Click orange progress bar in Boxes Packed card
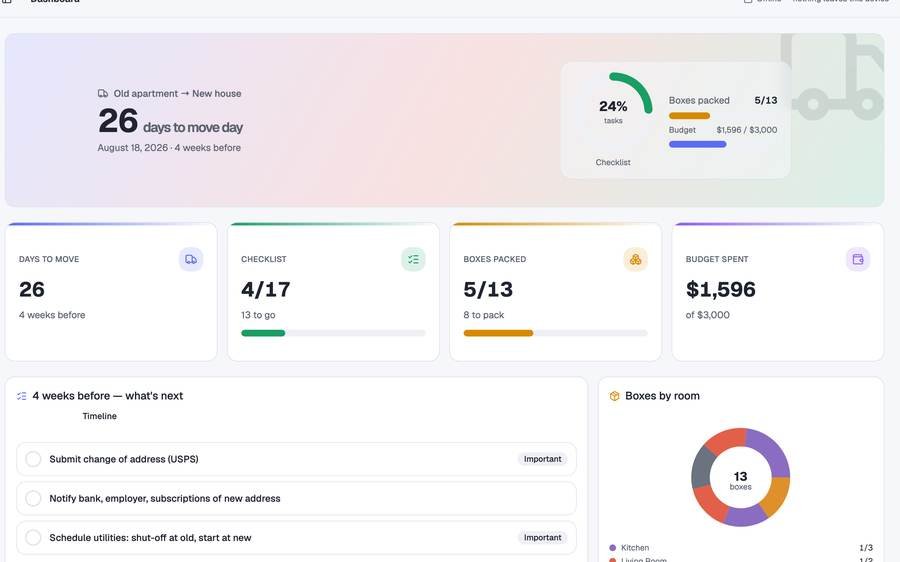Image resolution: width=900 pixels, height=562 pixels. coord(498,334)
